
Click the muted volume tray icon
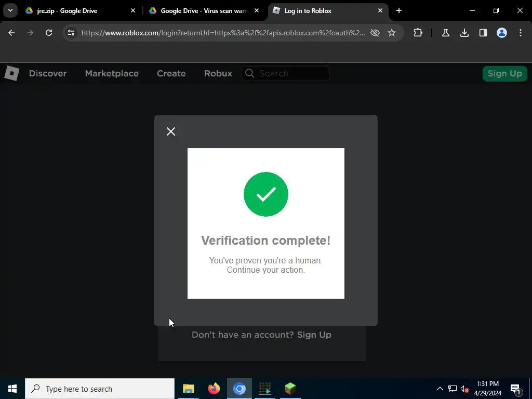pos(464,389)
